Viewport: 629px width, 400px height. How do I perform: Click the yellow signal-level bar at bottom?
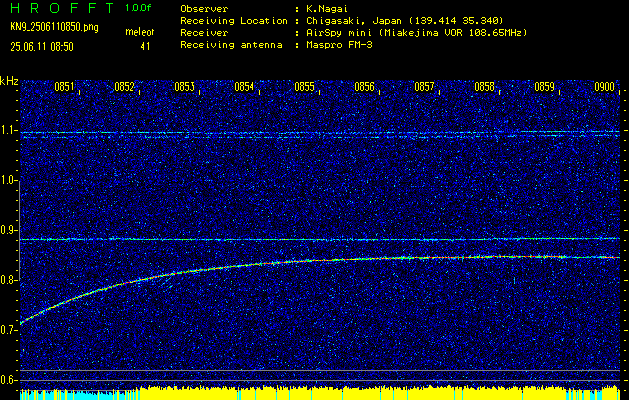(379, 393)
